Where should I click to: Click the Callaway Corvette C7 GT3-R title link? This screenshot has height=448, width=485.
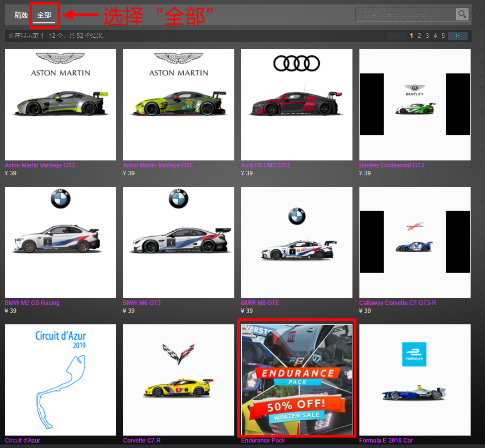(x=398, y=303)
